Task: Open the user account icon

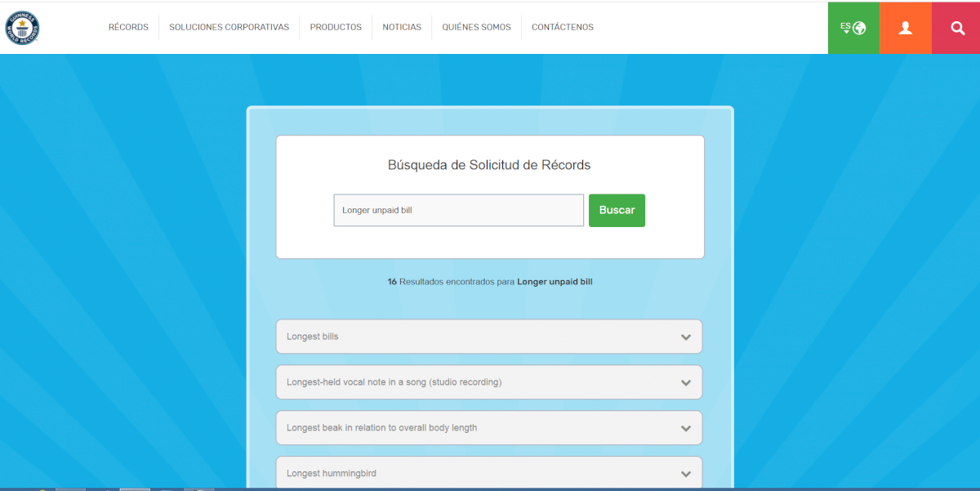Action: 905,28
